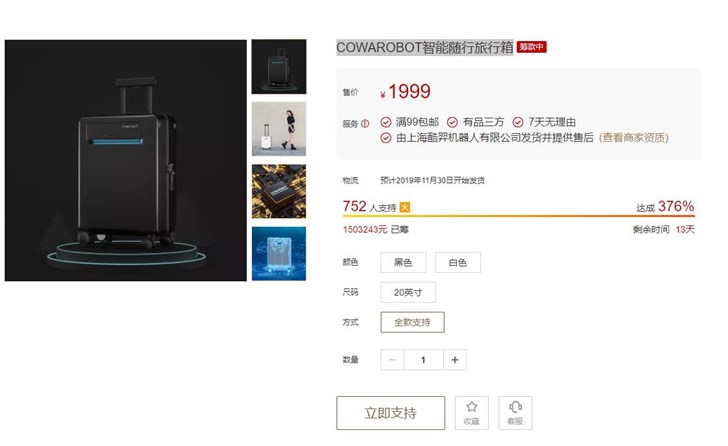The image size is (728, 446).
Task: Click the funding progress bar
Action: click(519, 216)
